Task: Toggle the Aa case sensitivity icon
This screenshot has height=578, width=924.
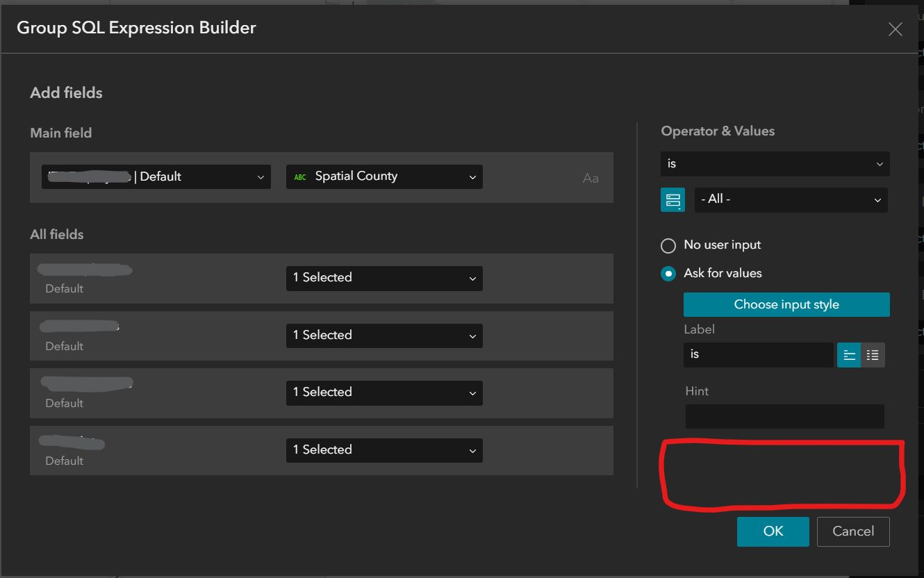Action: (x=591, y=178)
